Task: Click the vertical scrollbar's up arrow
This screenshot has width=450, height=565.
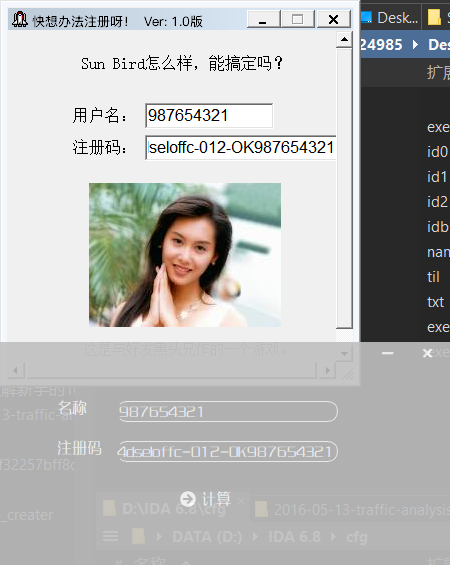Action: click(344, 39)
